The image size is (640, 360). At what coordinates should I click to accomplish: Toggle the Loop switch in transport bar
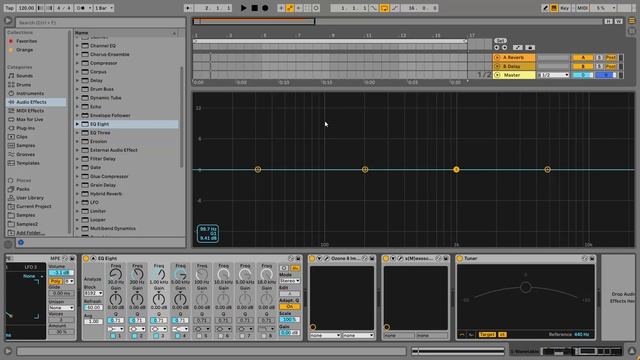384,8
